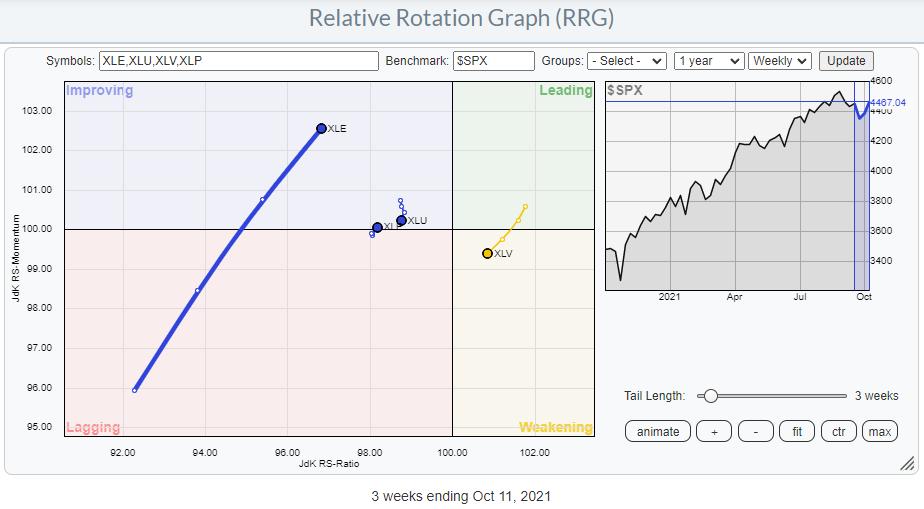Screen dimensions: 924x509
Task: Open the Groups select dropdown
Action: pyautogui.click(x=626, y=61)
